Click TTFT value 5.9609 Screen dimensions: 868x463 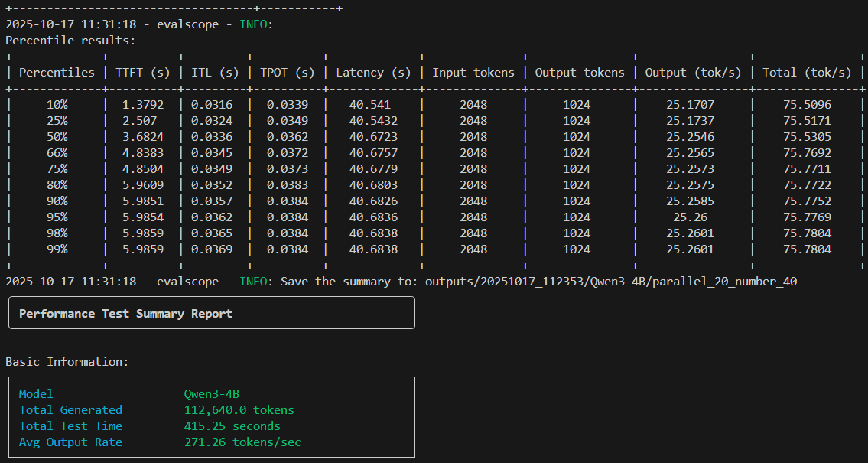pyautogui.click(x=143, y=185)
